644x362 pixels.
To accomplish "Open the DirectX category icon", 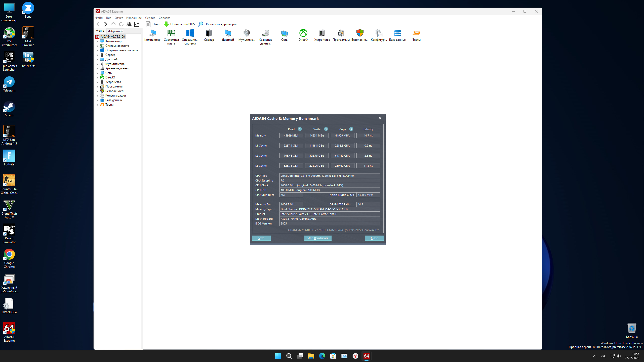I will [x=303, y=33].
